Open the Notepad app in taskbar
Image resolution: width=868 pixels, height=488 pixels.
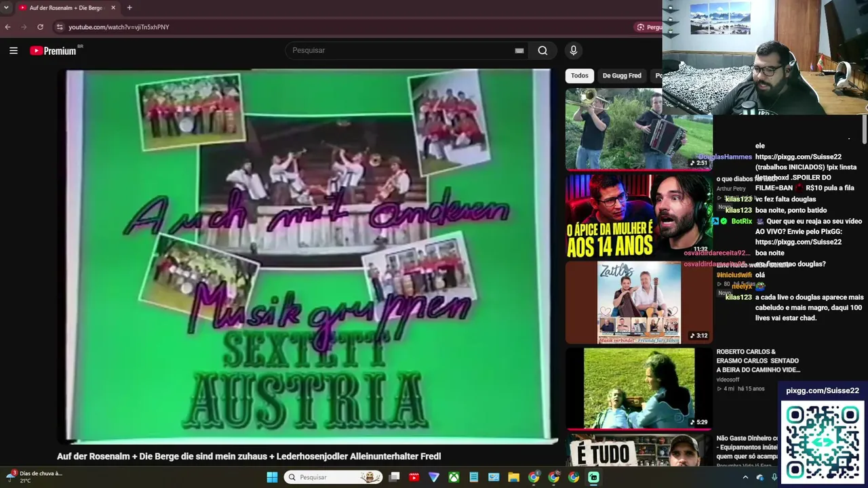(x=474, y=477)
